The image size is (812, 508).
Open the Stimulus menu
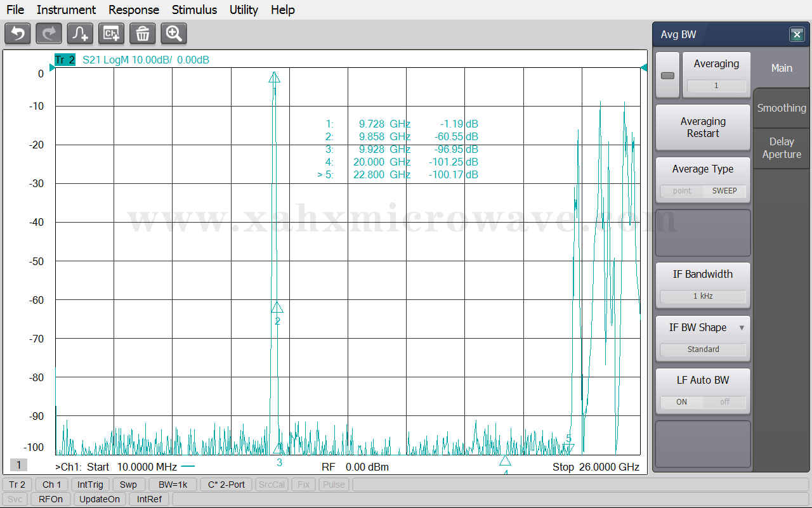pyautogui.click(x=194, y=10)
